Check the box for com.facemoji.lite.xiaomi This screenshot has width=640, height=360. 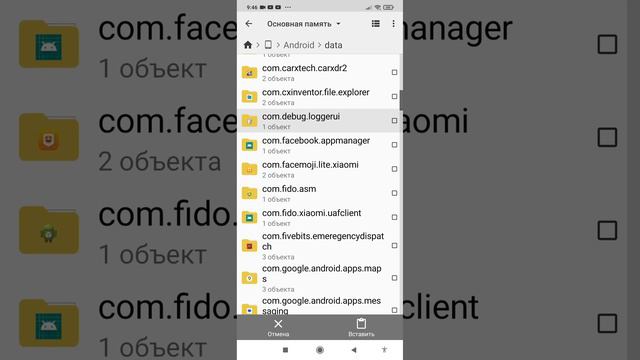(394, 169)
